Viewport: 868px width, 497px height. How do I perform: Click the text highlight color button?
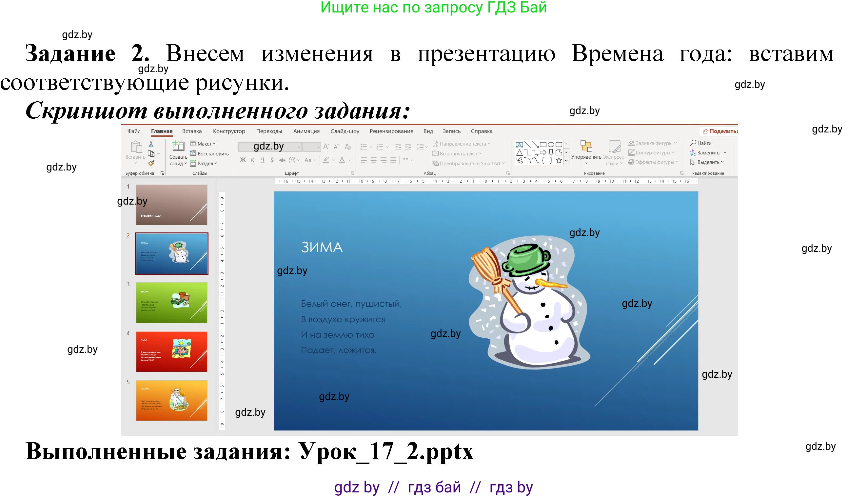326,160
